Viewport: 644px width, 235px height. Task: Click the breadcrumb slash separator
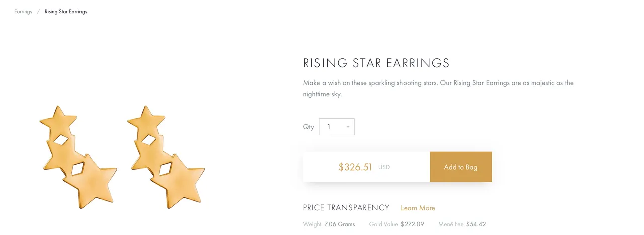click(38, 12)
